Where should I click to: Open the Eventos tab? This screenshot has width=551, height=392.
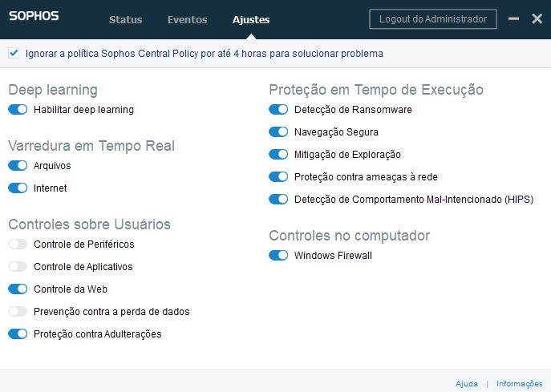point(188,20)
